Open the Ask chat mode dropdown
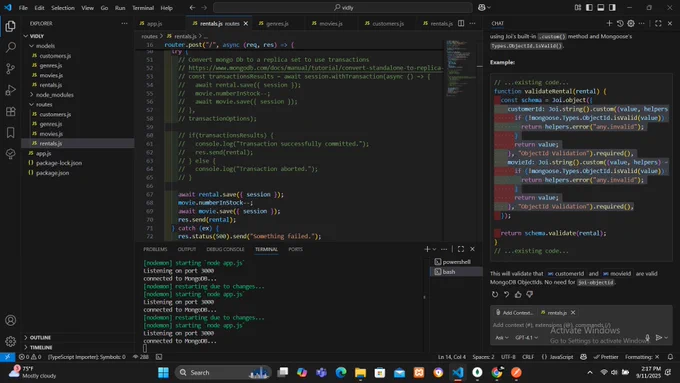 502,337
